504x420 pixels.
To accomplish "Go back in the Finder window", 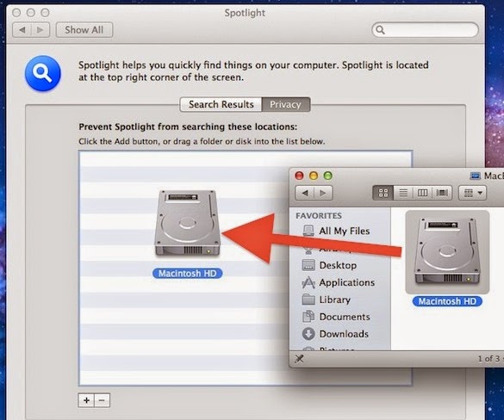I will click(305, 193).
